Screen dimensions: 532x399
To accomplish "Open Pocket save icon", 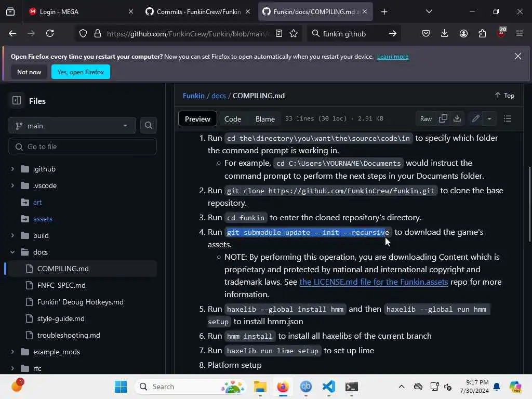I will click(x=426, y=33).
